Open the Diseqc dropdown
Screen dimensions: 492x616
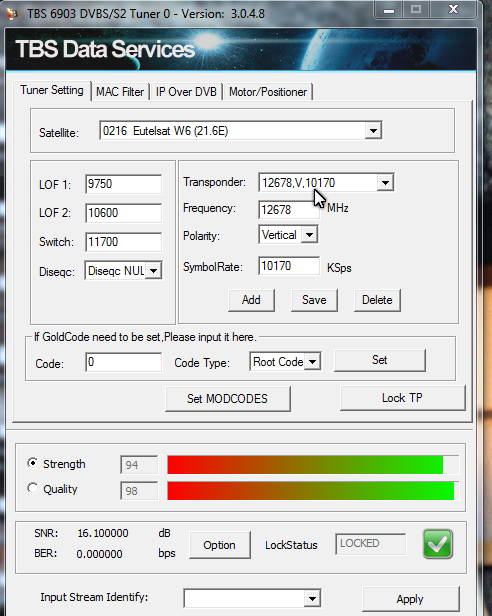pos(154,271)
